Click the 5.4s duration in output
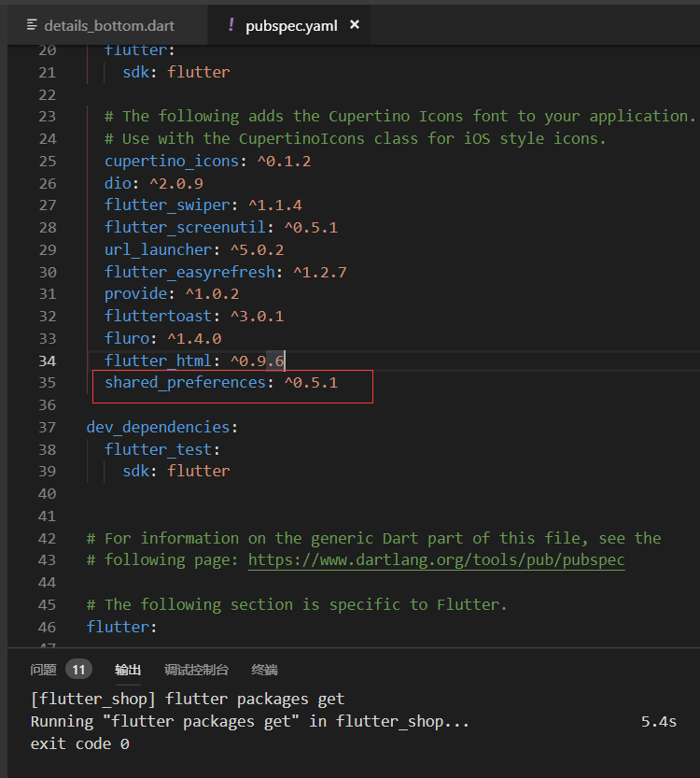The width and height of the screenshot is (700, 778). pyautogui.click(x=659, y=721)
